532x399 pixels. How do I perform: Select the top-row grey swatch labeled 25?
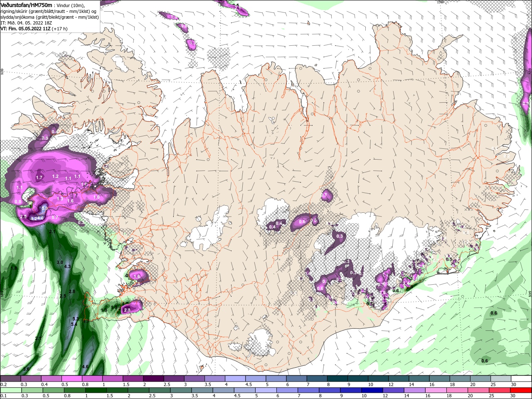pos(500,379)
